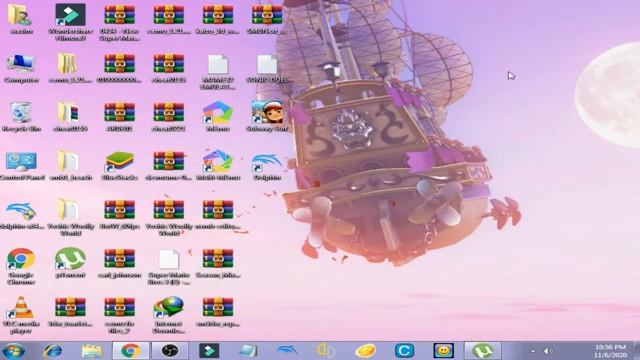Open the Windows Start menu
This screenshot has height=360, width=640.
pos(13,351)
